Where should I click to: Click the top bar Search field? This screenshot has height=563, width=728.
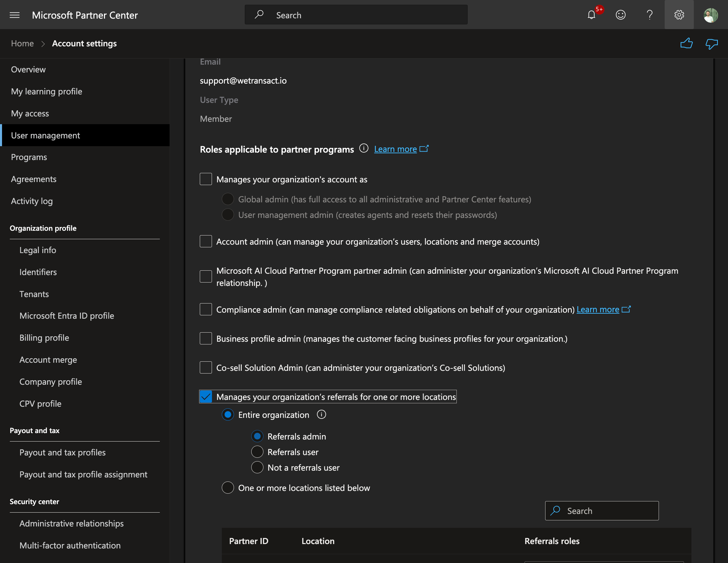pos(356,15)
